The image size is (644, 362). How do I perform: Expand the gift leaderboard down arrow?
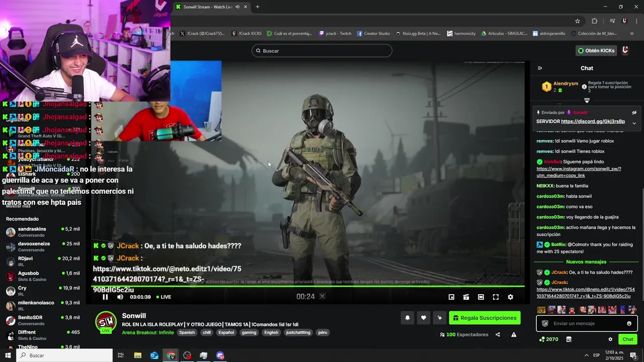[x=587, y=101]
